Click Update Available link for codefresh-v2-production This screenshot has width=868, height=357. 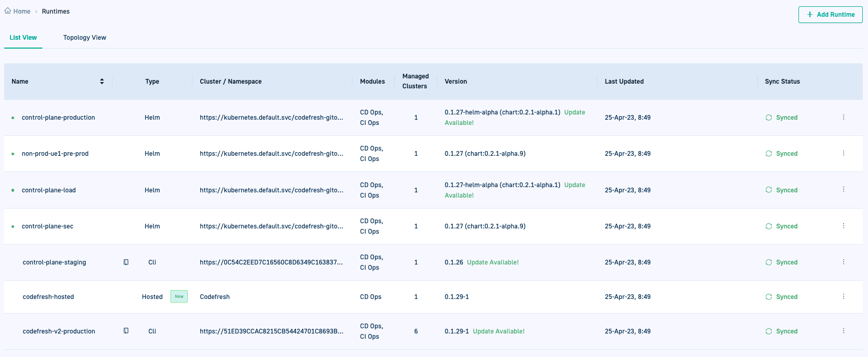pos(498,331)
